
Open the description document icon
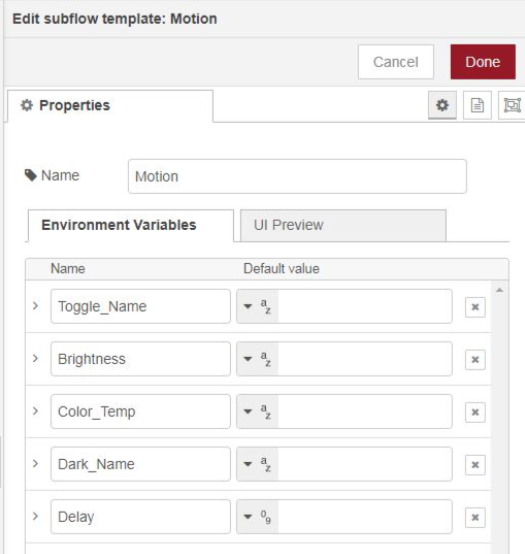click(x=477, y=105)
